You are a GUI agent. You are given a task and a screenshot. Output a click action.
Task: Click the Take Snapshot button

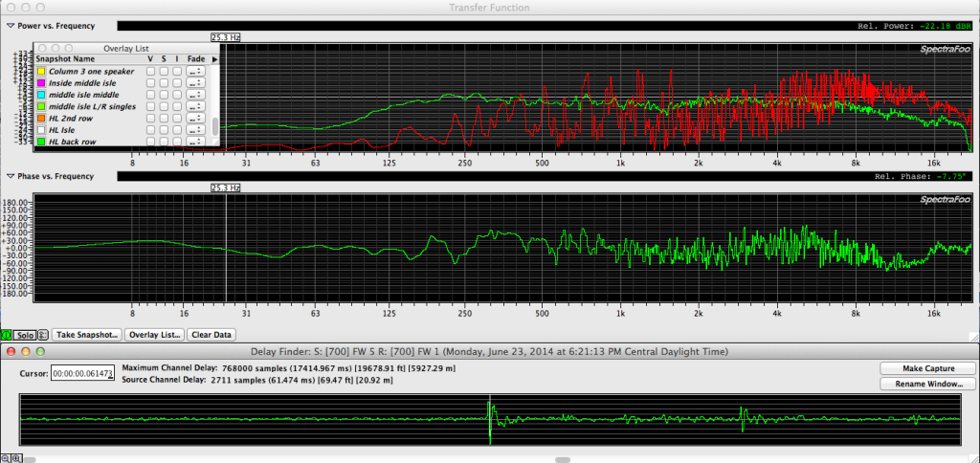click(x=87, y=335)
